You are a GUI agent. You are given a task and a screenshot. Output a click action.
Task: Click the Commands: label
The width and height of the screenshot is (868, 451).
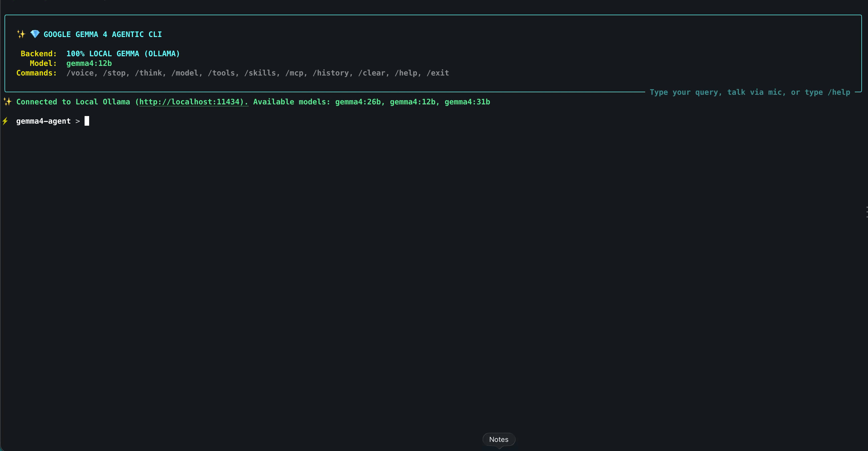tap(36, 73)
